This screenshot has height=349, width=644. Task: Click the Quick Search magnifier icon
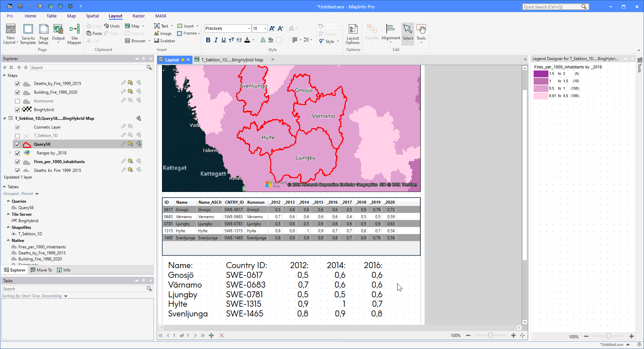[584, 7]
